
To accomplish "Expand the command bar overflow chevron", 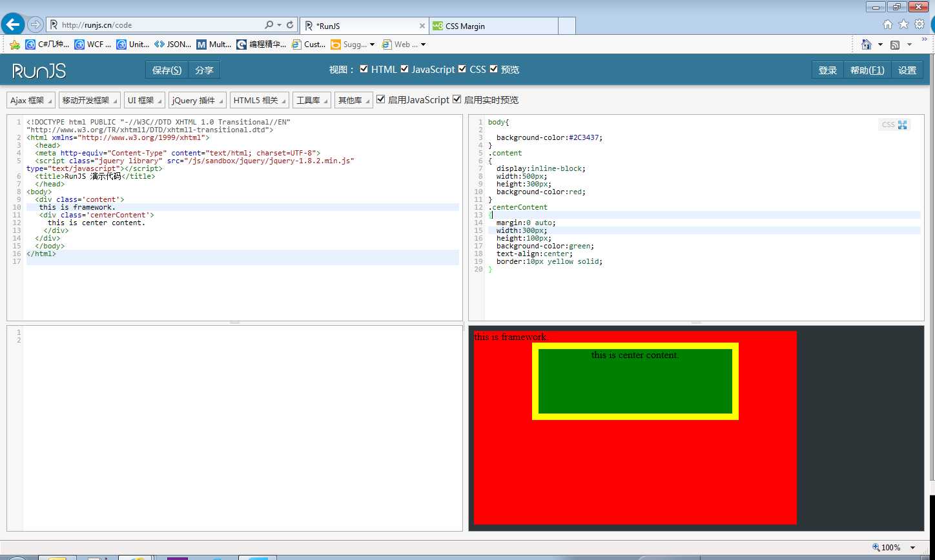I will click(924, 40).
